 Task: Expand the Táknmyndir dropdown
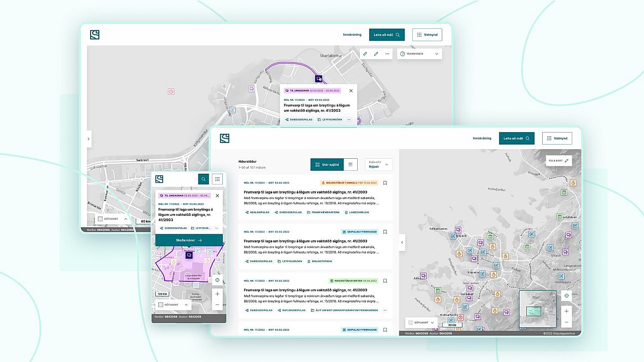click(x=419, y=54)
